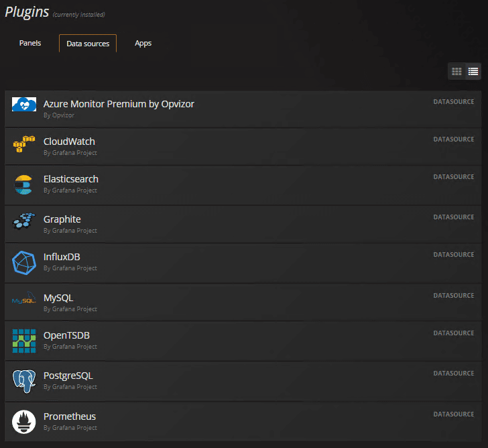Select the Data sources tab

pos(88,44)
